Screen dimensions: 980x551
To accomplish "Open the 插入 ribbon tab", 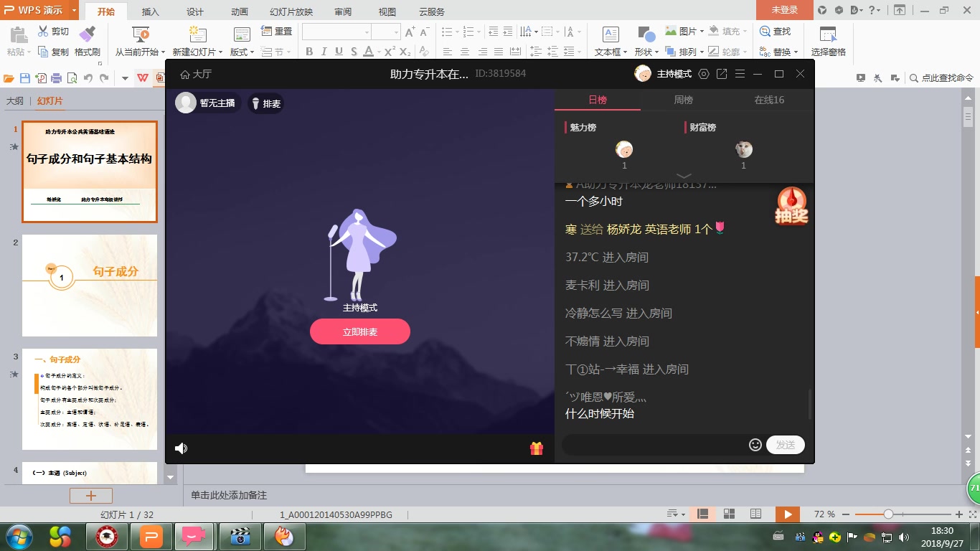I will pos(151,11).
